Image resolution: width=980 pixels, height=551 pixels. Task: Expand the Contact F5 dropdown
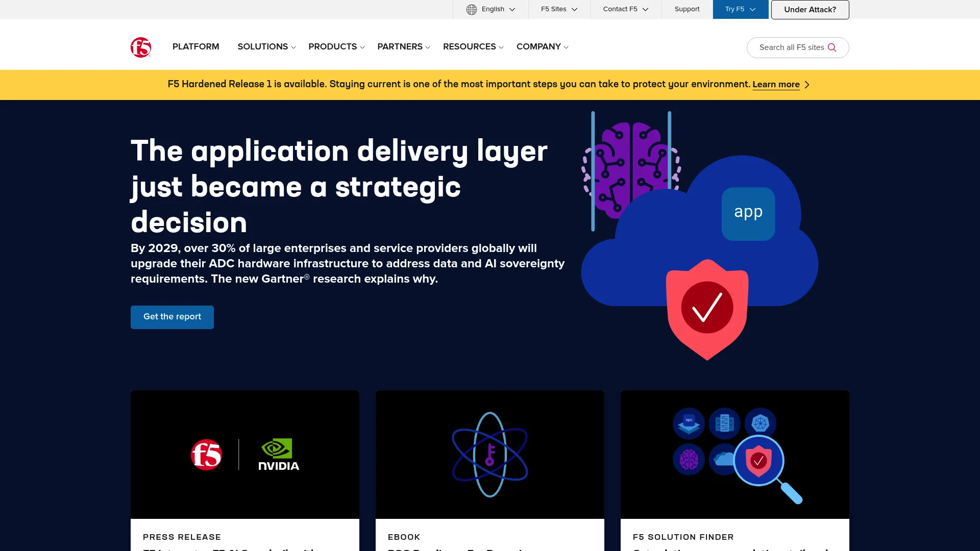click(626, 9)
